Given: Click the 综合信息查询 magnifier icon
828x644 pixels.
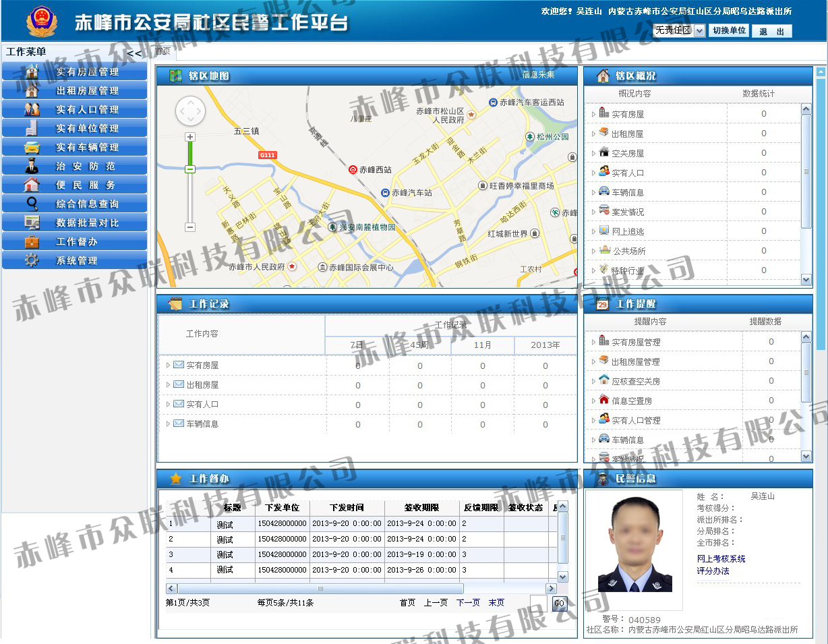Looking at the screenshot, I should (31, 204).
